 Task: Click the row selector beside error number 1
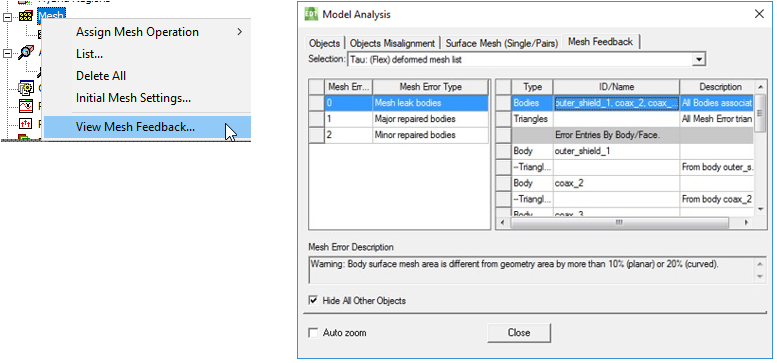point(317,119)
